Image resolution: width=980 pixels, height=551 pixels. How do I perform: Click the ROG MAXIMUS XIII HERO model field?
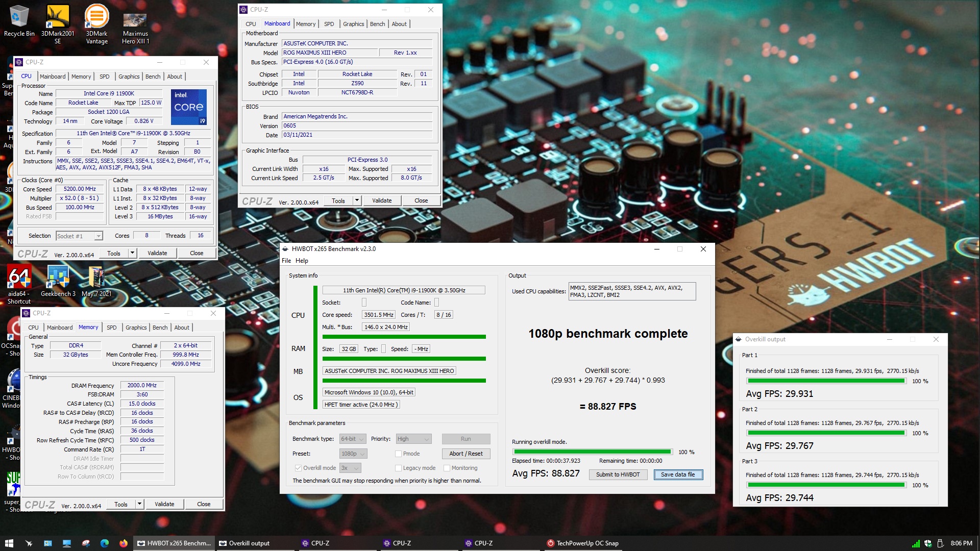pos(329,53)
